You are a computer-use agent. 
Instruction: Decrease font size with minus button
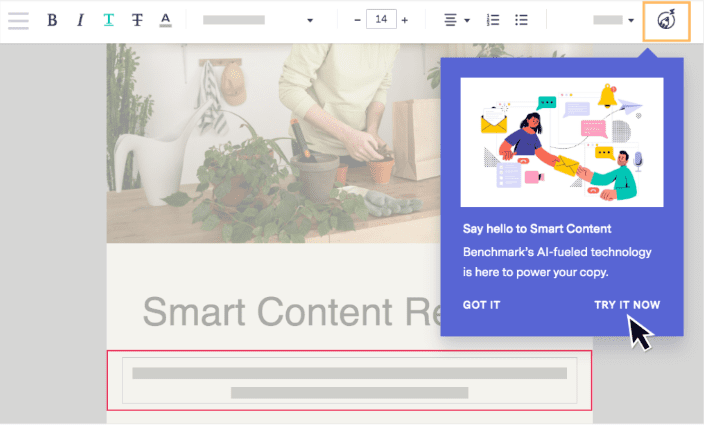point(357,21)
